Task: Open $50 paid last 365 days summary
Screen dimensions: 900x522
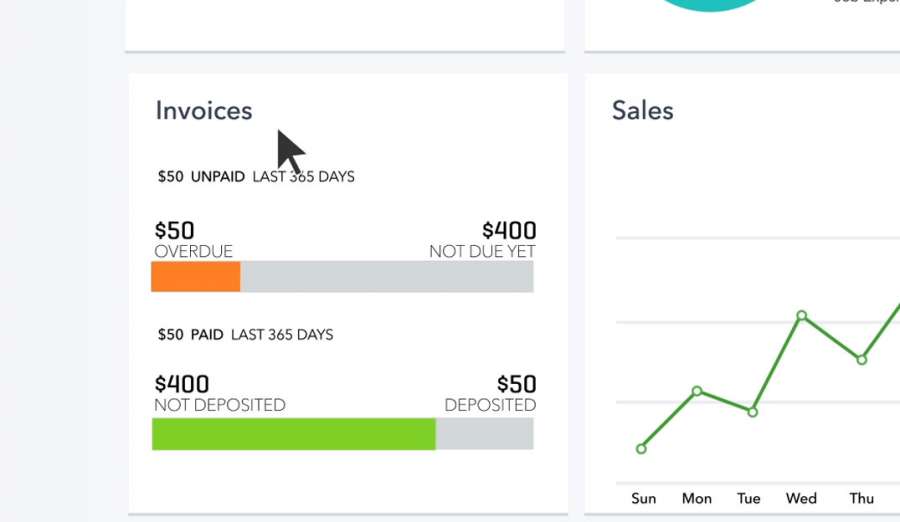Action: point(245,334)
